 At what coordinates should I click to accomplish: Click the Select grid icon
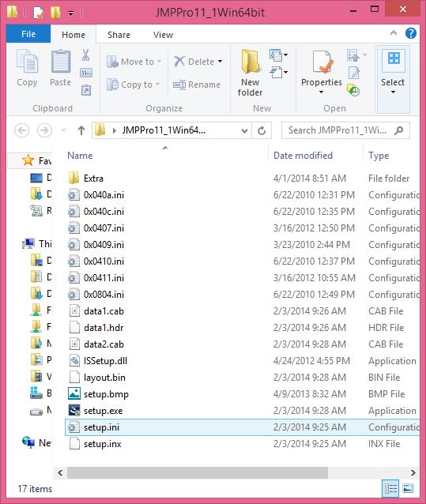point(394,58)
